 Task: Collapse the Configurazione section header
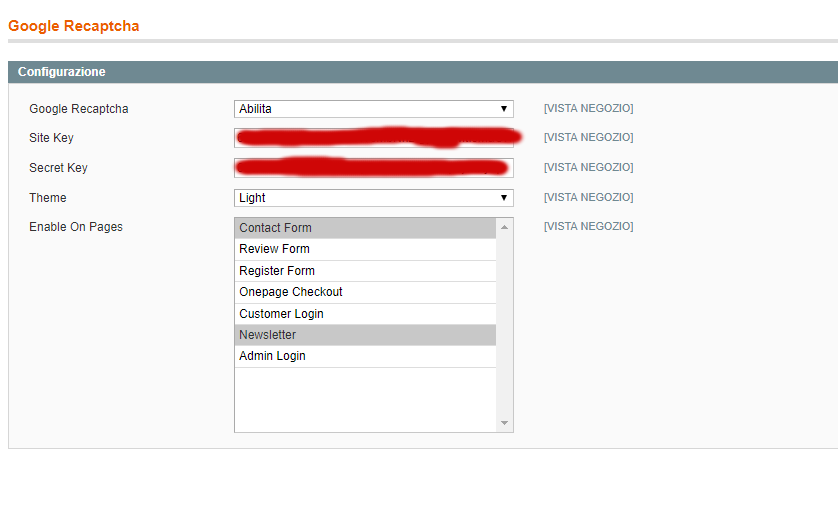[x=423, y=72]
